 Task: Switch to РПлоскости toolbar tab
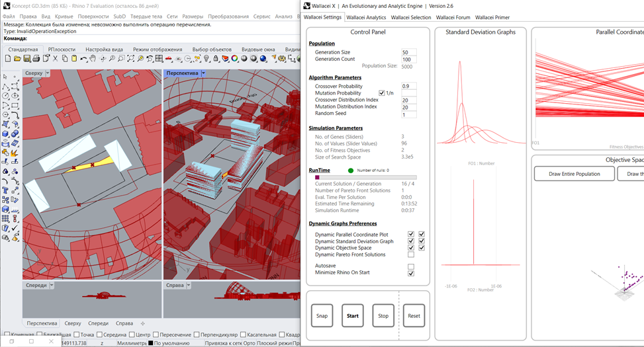62,49
